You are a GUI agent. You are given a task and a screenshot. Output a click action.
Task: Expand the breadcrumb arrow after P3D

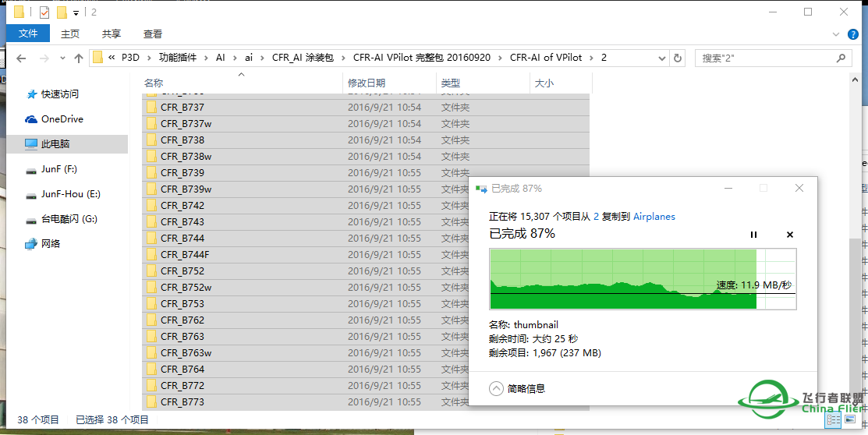click(150, 58)
